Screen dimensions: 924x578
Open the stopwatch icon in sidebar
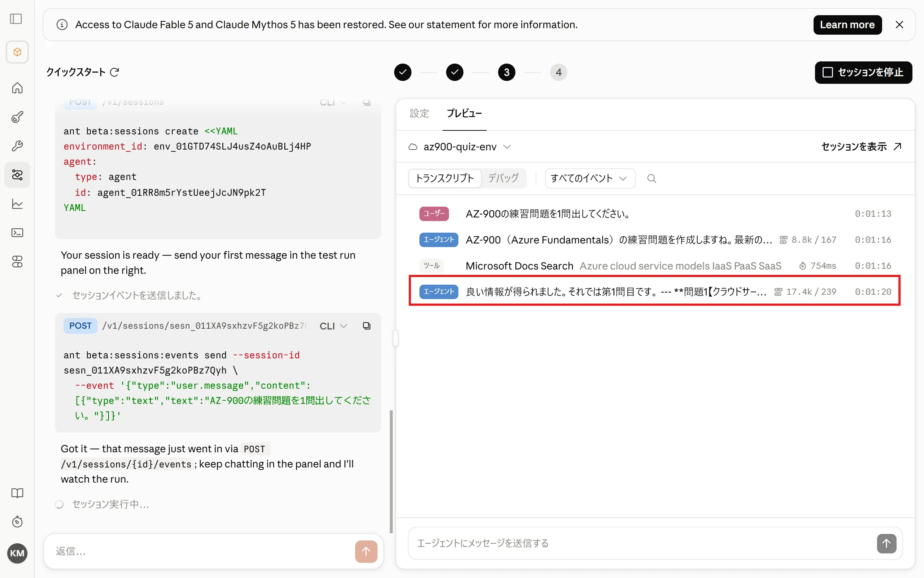coord(17,522)
